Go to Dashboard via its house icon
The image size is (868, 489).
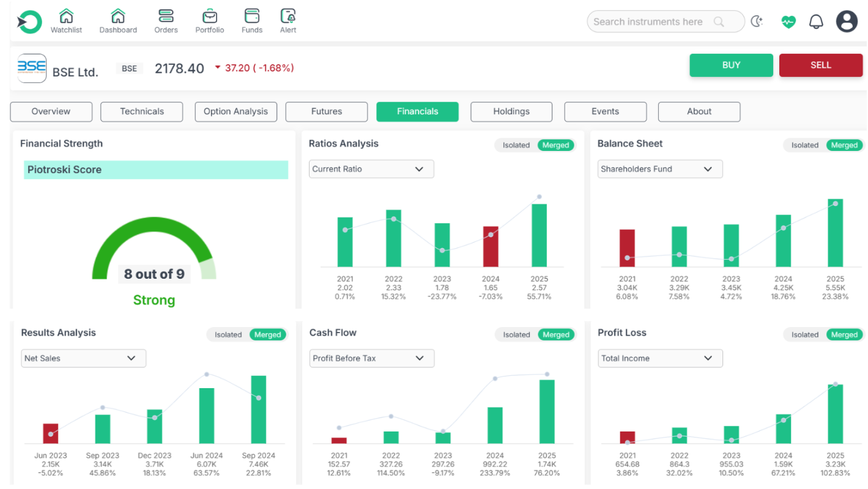click(x=118, y=16)
